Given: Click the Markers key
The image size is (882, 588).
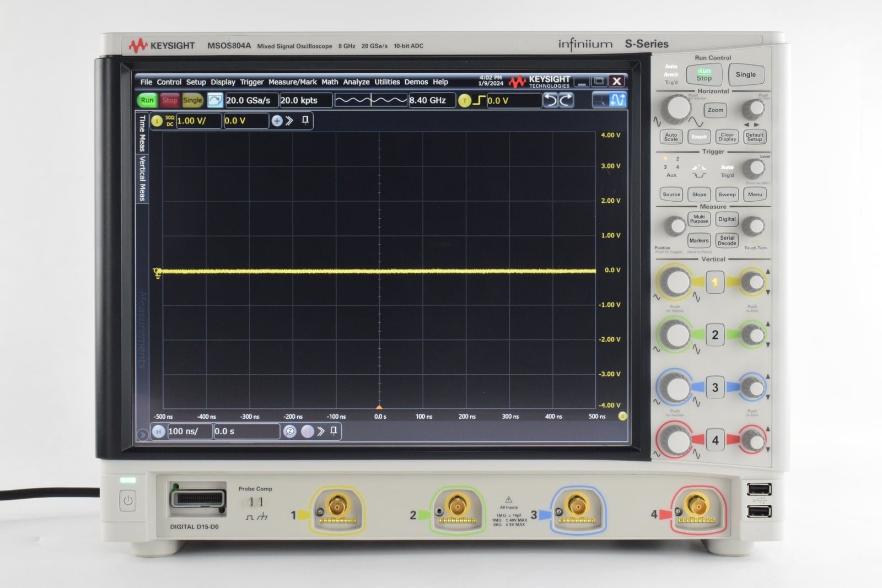Looking at the screenshot, I should click(x=699, y=241).
